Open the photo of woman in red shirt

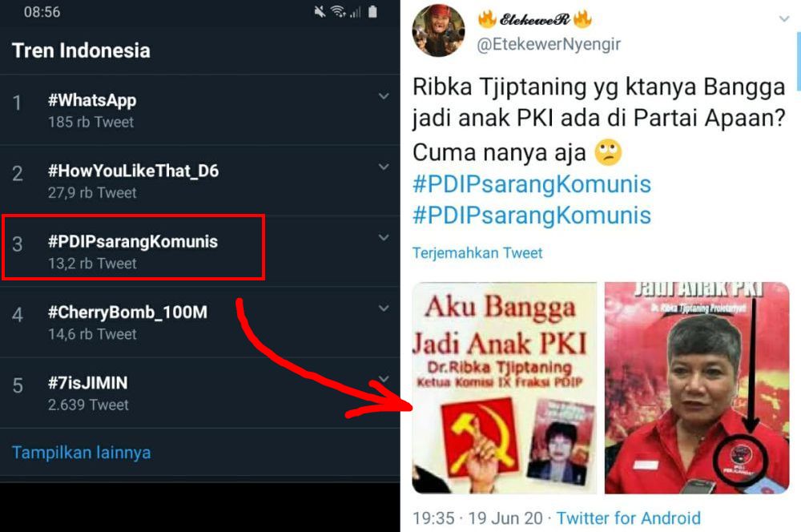(x=697, y=388)
